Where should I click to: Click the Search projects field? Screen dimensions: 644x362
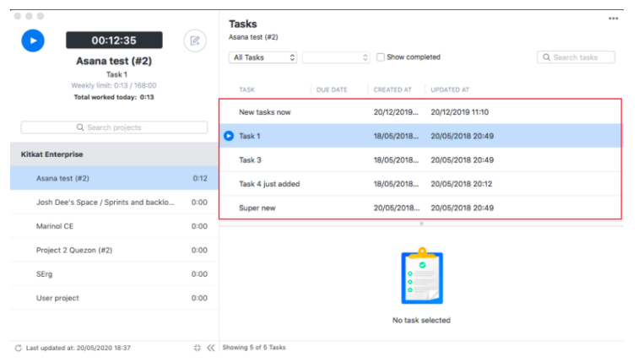(x=114, y=127)
